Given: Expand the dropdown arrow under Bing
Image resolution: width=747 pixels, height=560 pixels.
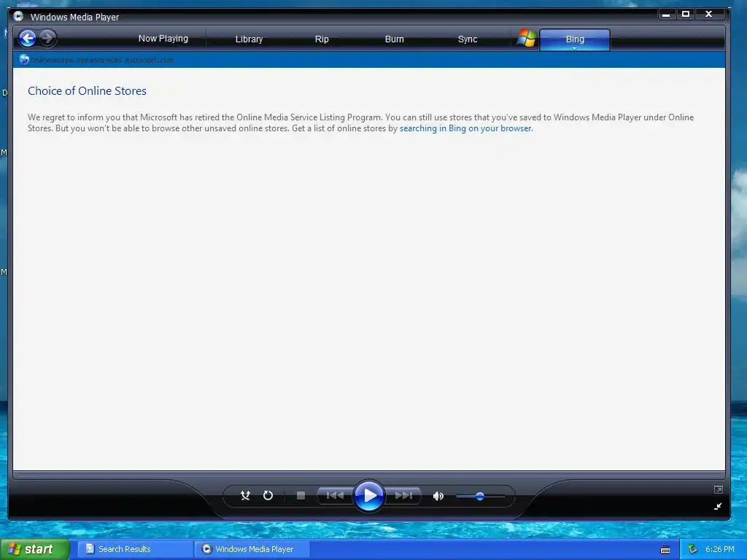Looking at the screenshot, I should tap(575, 48).
